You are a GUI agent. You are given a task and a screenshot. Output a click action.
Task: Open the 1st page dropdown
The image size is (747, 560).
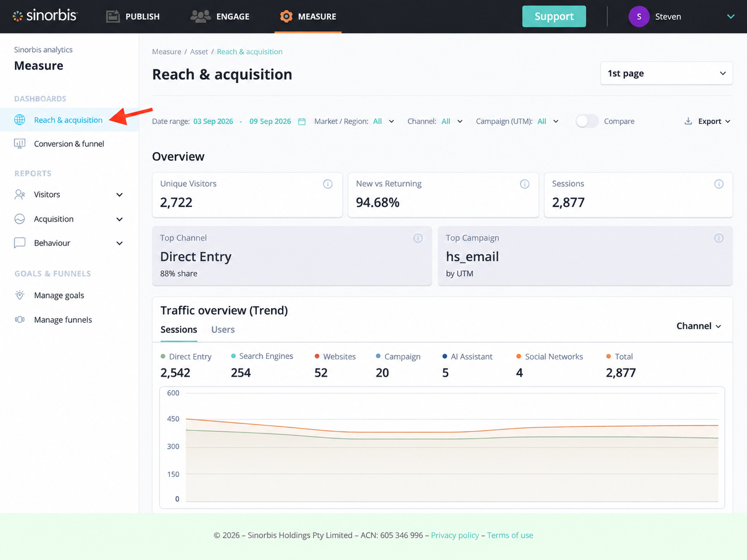(x=667, y=73)
